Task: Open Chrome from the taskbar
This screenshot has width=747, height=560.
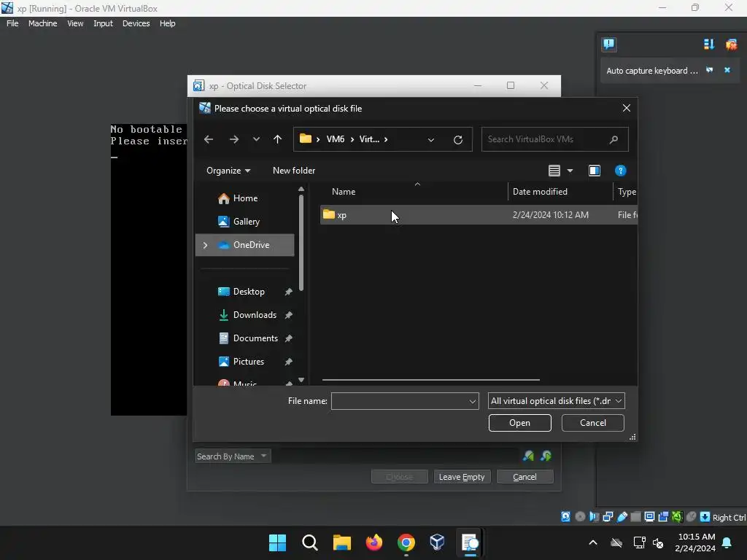Action: coord(406,542)
